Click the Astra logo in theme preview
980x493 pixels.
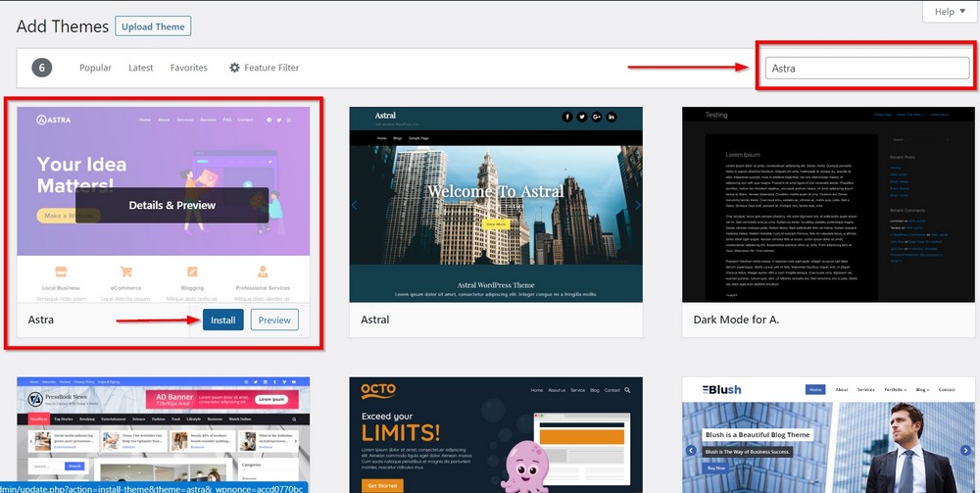point(53,120)
